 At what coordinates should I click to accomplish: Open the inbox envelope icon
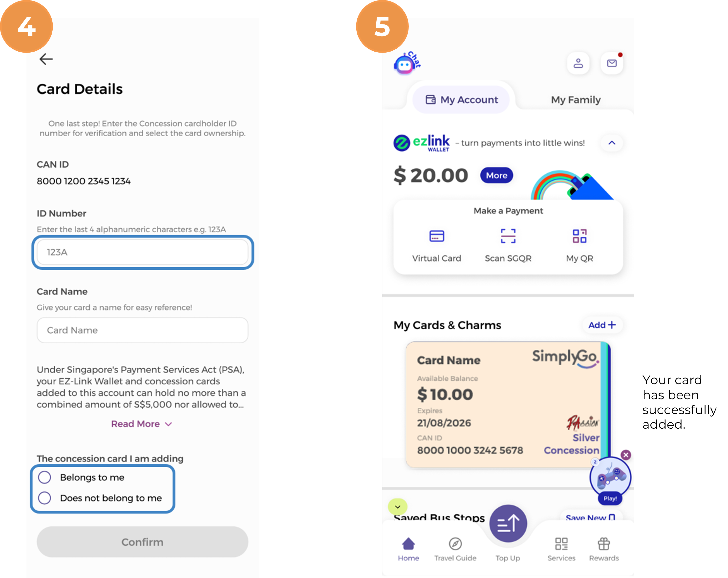point(612,63)
